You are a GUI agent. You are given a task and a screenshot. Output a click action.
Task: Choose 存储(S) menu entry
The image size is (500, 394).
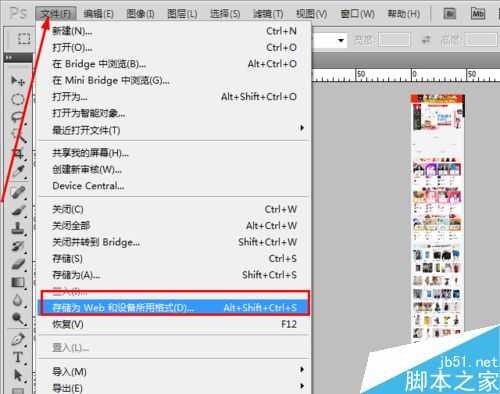tap(175, 258)
